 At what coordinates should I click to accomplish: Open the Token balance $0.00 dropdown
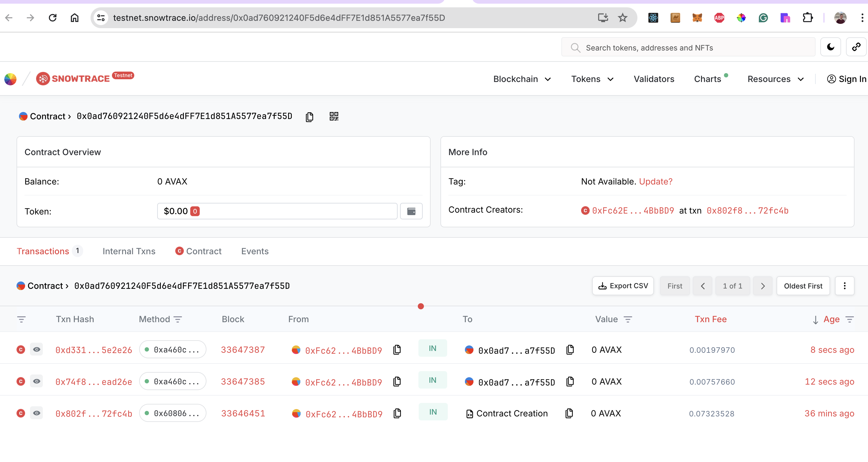[x=277, y=211]
